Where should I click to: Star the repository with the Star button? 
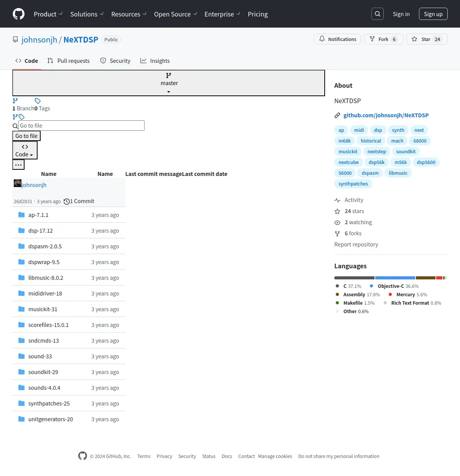[x=427, y=39]
